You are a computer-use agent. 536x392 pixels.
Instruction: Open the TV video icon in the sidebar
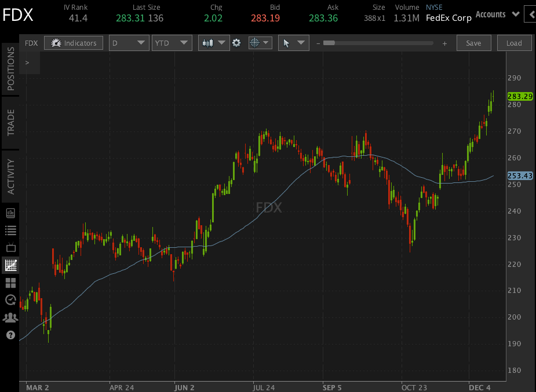(10, 247)
